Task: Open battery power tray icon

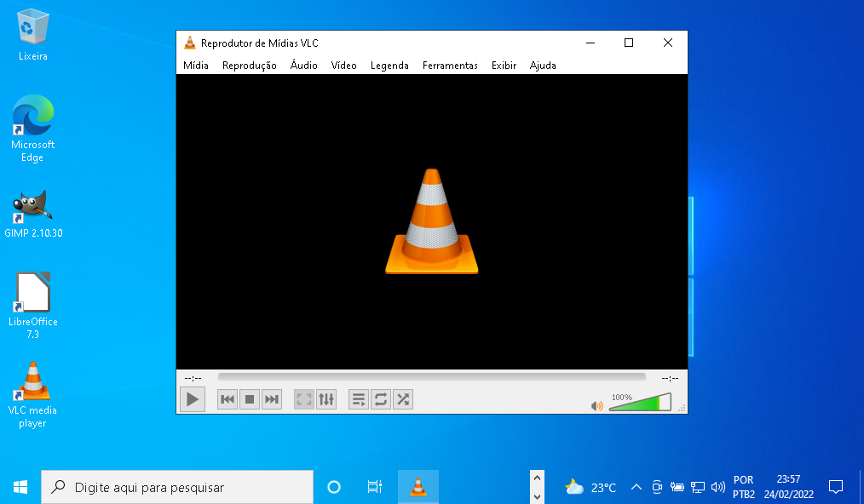Action: (x=677, y=487)
